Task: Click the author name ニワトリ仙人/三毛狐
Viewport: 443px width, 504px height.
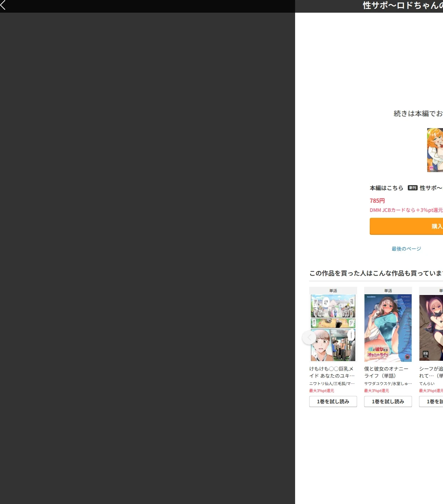Action: 332,384
